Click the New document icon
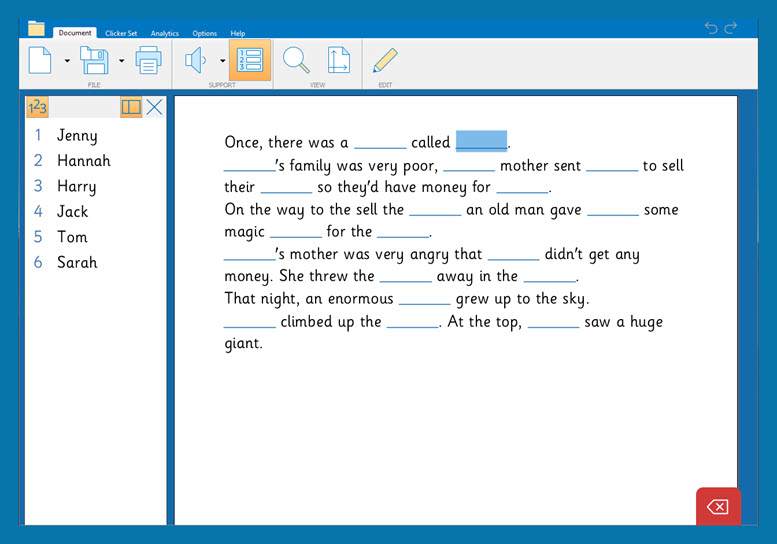 pyautogui.click(x=40, y=61)
